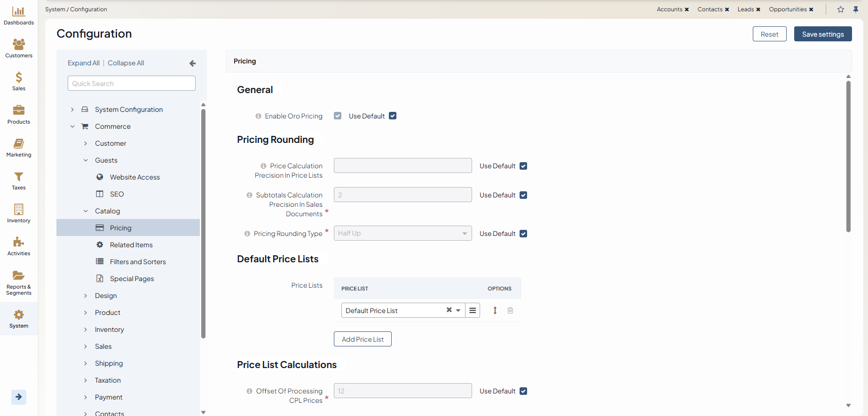The image size is (868, 416).
Task: Delete the Default Price List row
Action: 510,310
